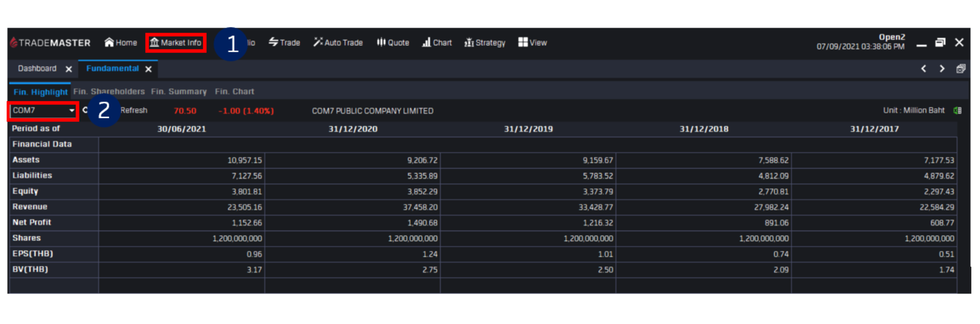Click Net Profit value 608.77
This screenshot has height=324, width=980.
[942, 223]
